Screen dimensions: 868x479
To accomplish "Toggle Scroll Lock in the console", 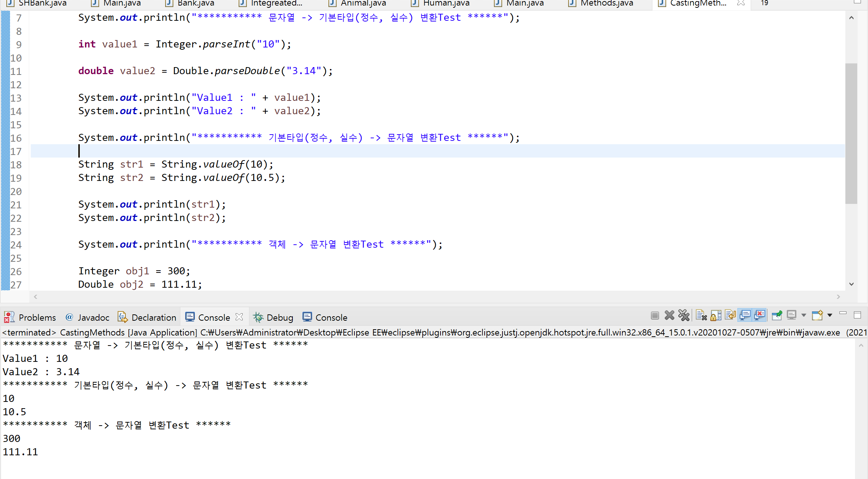I will coord(716,316).
